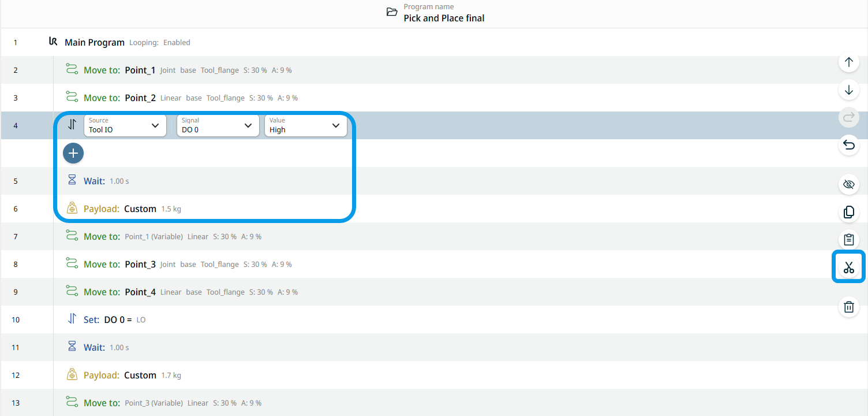
Task: Click the move down arrow icon
Action: coord(848,90)
